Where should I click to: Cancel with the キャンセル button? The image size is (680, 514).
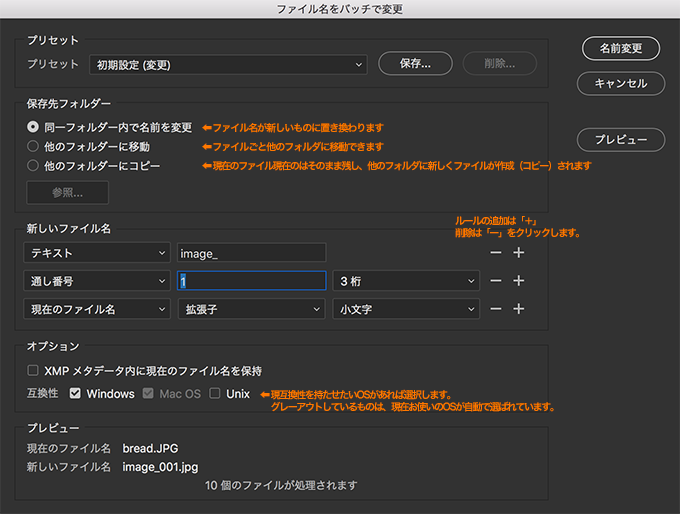coord(621,83)
